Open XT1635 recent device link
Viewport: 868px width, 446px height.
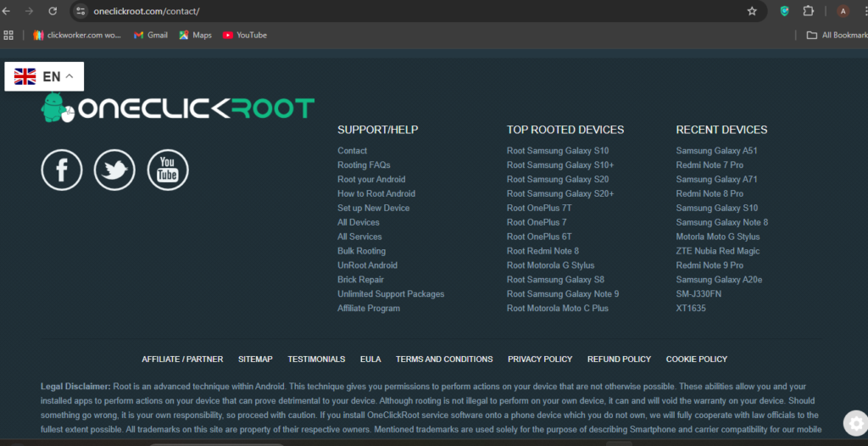[x=691, y=309]
